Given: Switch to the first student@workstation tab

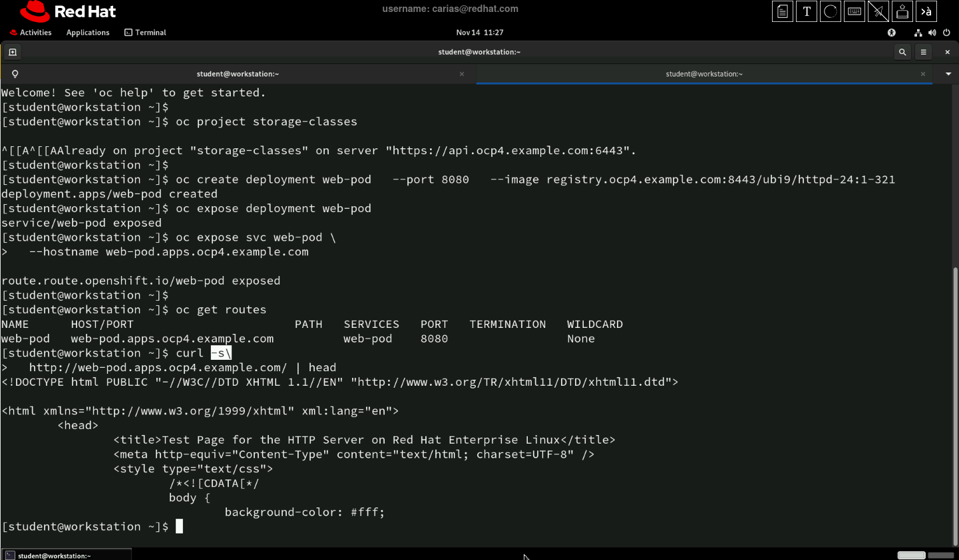Looking at the screenshot, I should click(x=238, y=74).
